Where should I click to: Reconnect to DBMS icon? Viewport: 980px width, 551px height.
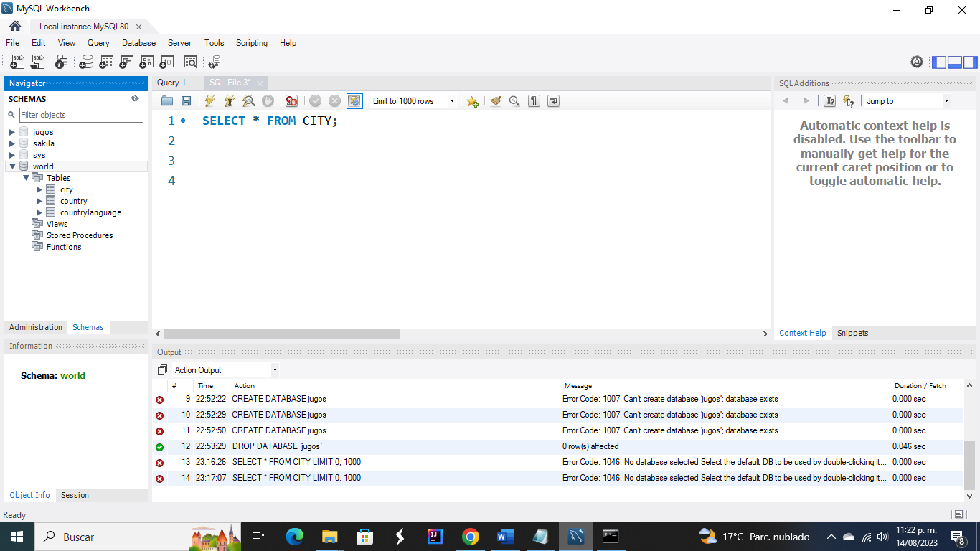(x=214, y=62)
